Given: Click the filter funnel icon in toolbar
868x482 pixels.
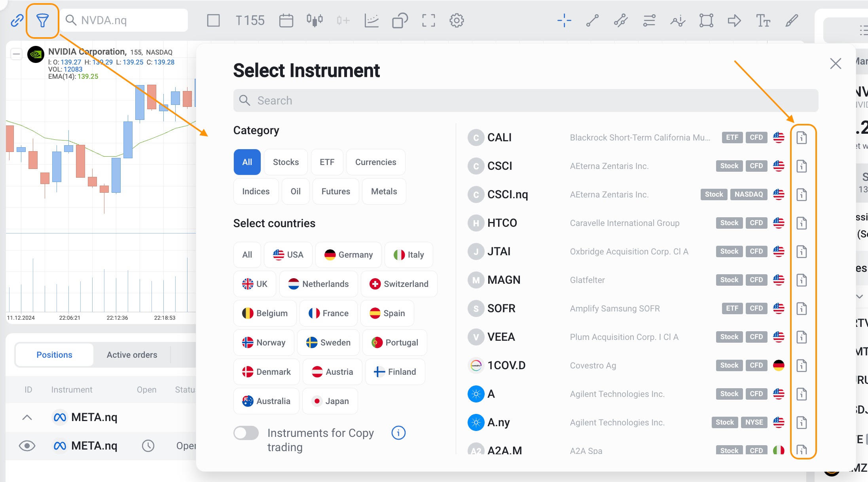Looking at the screenshot, I should coord(42,21).
